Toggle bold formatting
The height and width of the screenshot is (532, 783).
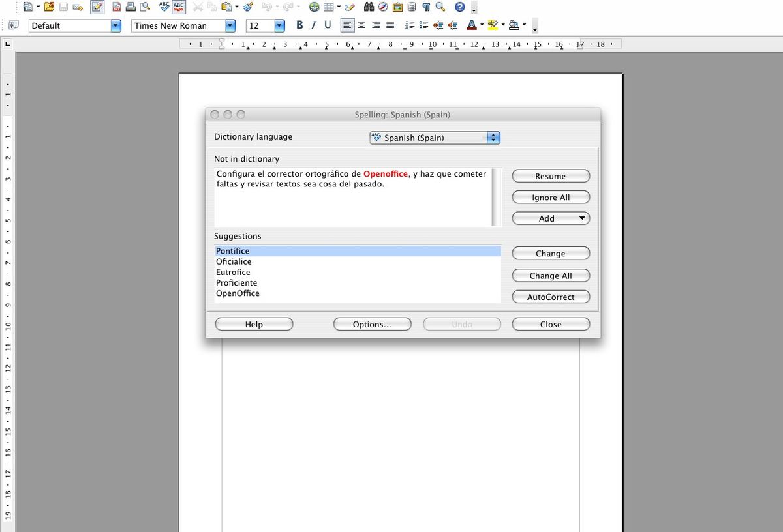[x=299, y=25]
